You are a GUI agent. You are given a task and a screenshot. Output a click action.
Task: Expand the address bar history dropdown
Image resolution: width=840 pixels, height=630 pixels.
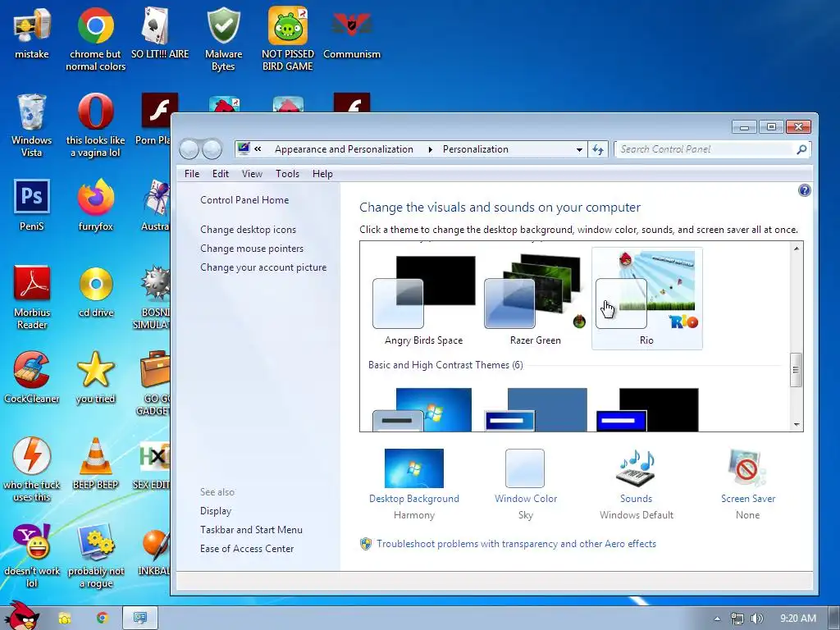[579, 149]
